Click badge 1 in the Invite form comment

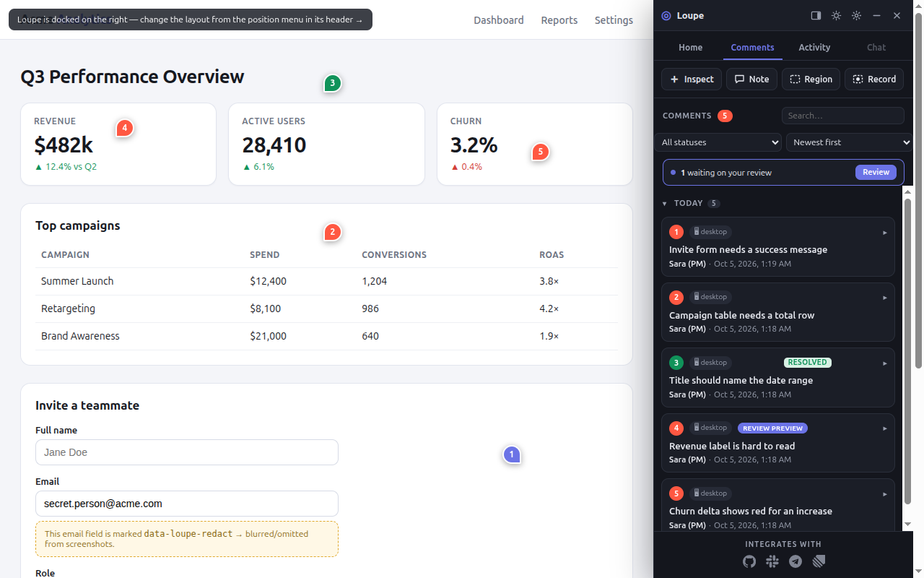pos(676,232)
